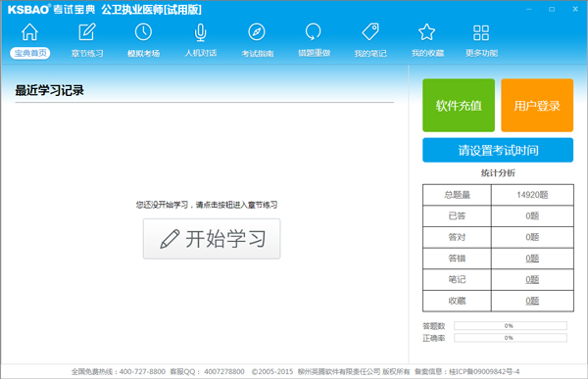Click the 总题量 table cell
Screen dimensions: 588x379
coord(457,195)
